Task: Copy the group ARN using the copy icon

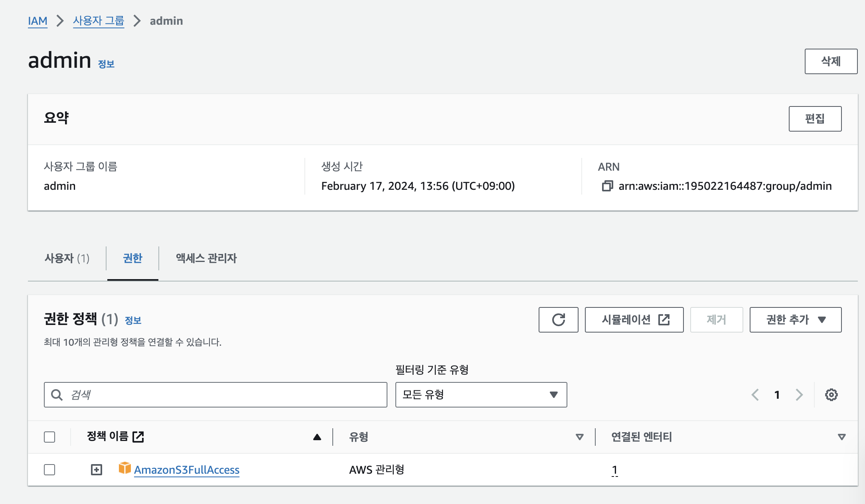Action: [608, 186]
